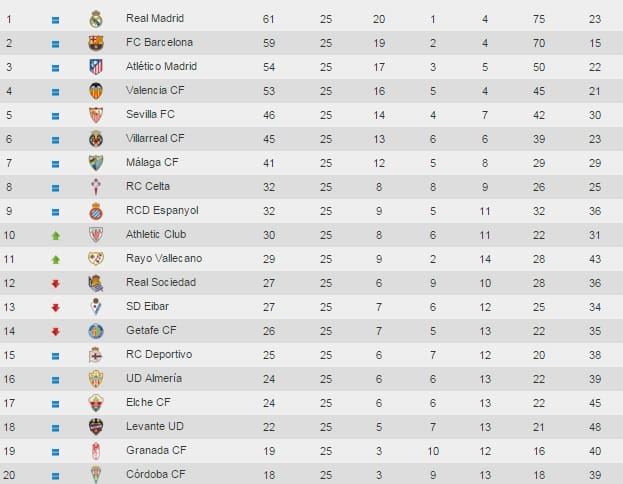Click red down arrow beside Real Sociedad

(56, 283)
